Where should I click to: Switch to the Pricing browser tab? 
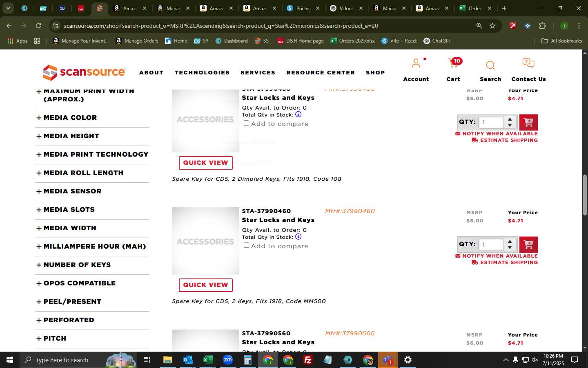tap(303, 8)
